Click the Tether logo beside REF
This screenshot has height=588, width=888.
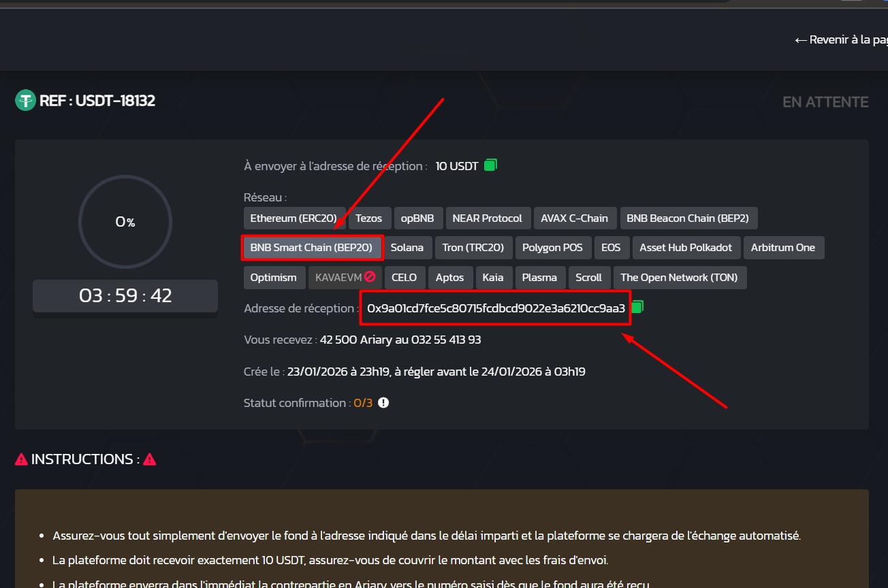25,101
